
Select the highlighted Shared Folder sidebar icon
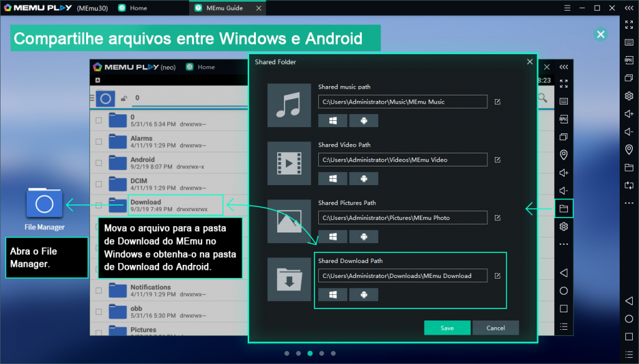pyautogui.click(x=563, y=209)
